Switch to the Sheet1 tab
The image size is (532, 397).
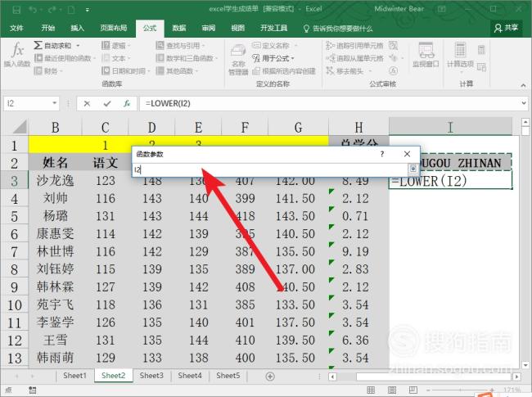[74, 376]
